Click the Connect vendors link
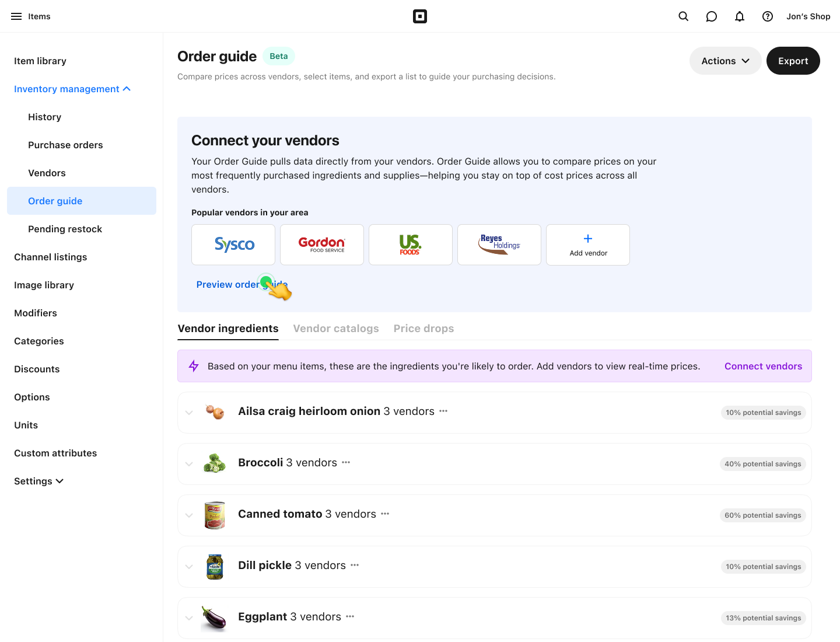 (x=763, y=366)
